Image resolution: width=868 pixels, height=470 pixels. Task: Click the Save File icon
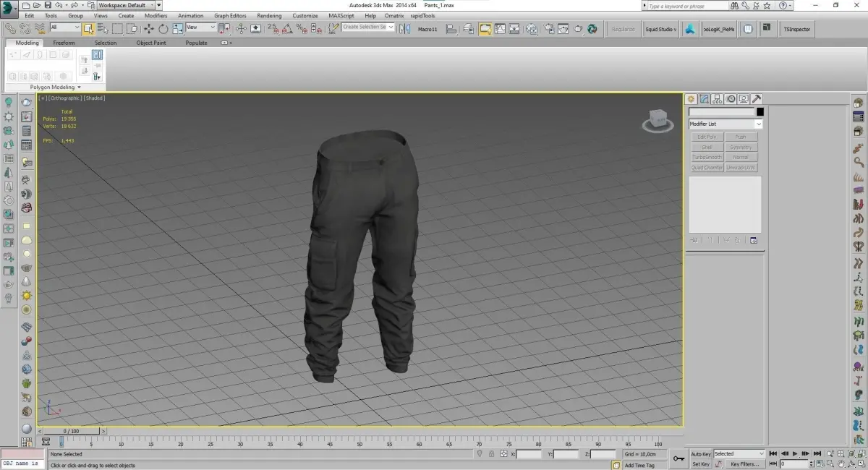coord(48,5)
